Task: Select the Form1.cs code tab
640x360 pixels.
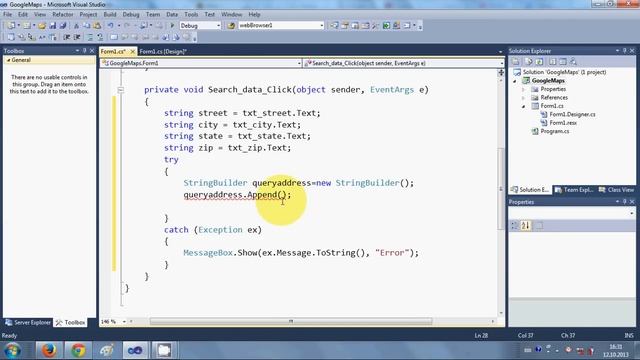Action: pos(113,51)
